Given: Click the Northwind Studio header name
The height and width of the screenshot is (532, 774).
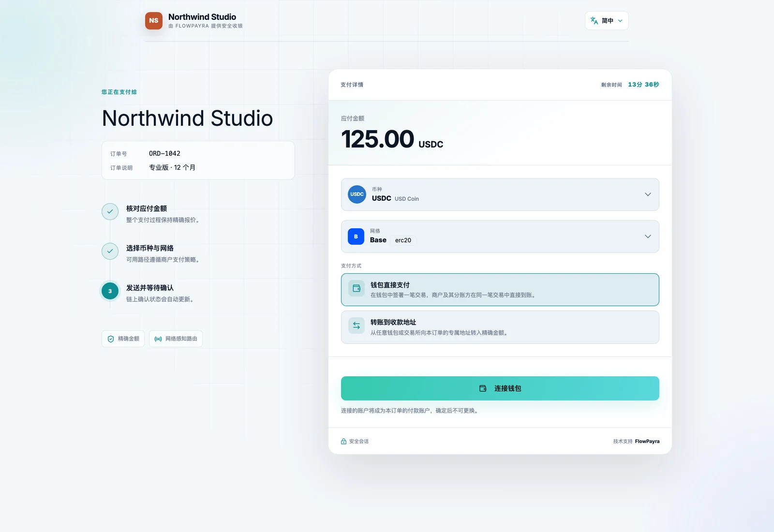Looking at the screenshot, I should pyautogui.click(x=202, y=17).
